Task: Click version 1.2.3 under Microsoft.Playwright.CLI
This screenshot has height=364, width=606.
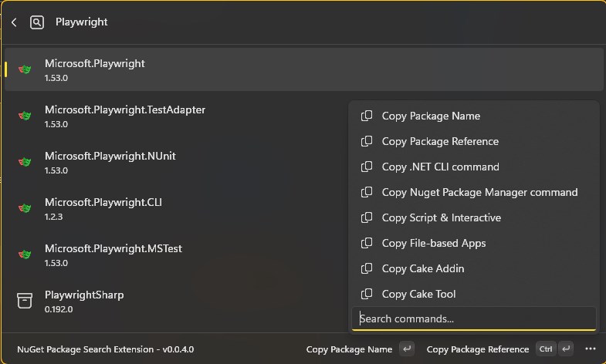Action: [x=54, y=217]
